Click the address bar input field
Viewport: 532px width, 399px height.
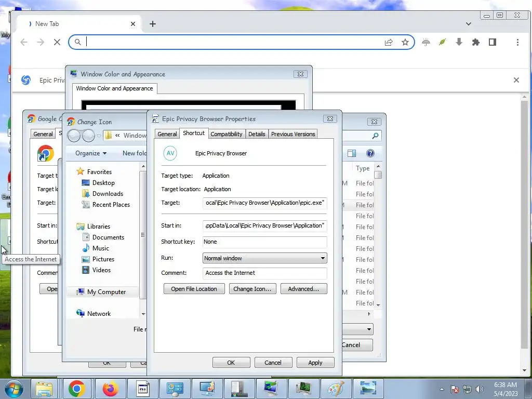[x=234, y=42]
